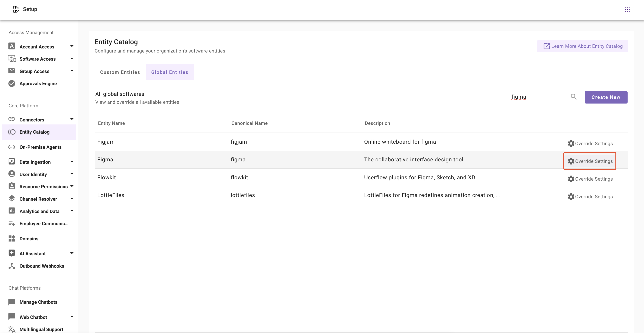This screenshot has width=644, height=333.
Task: Select the Global Entities tab
Action: click(170, 72)
